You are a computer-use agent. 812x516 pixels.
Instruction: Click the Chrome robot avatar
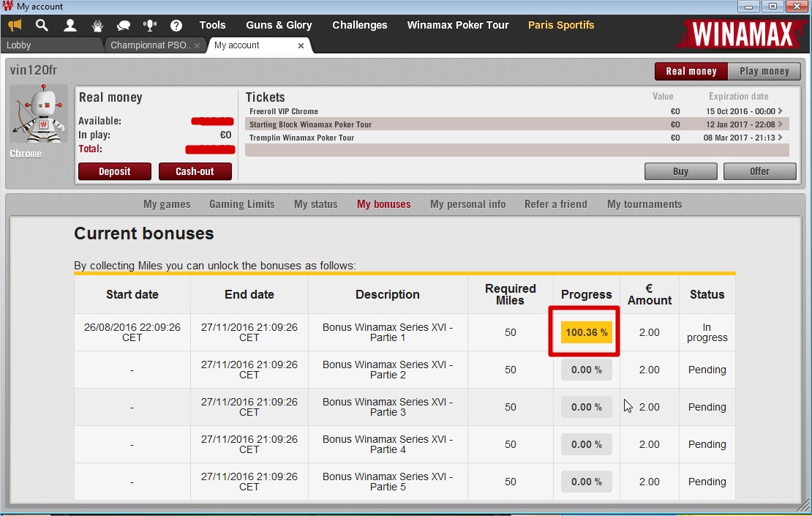tap(38, 113)
